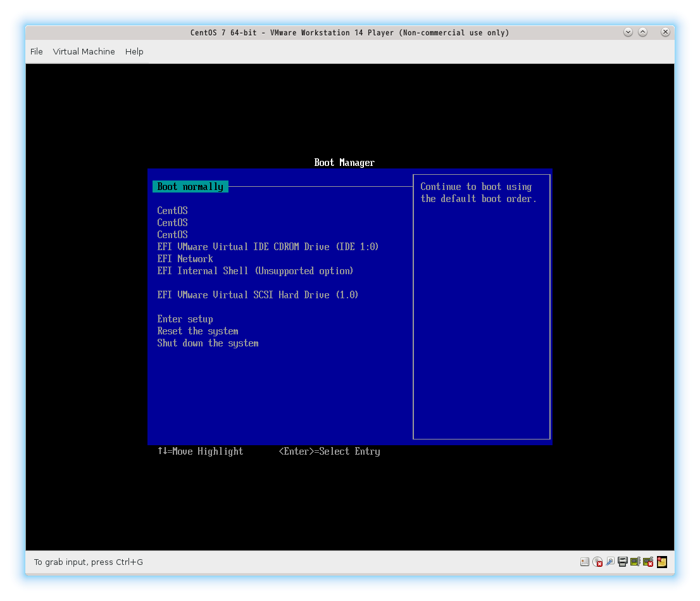Select the Boot normally entry
Screen dimensions: 700x601
190,187
